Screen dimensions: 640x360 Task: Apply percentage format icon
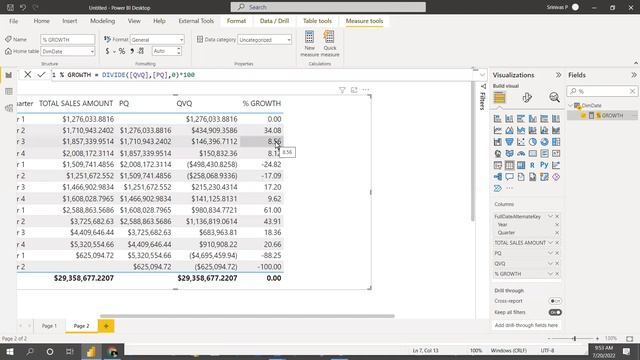(x=122, y=51)
